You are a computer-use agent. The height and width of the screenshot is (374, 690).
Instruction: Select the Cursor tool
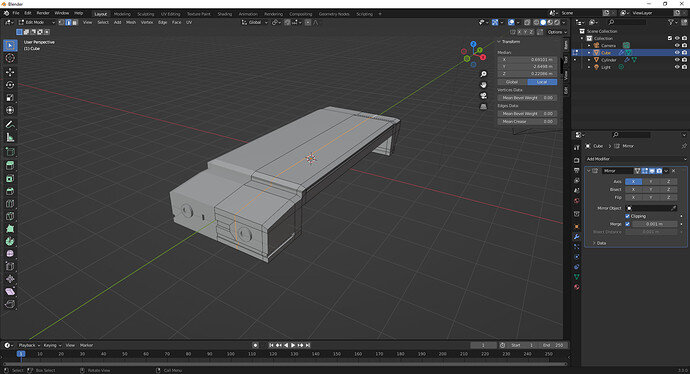[10, 58]
